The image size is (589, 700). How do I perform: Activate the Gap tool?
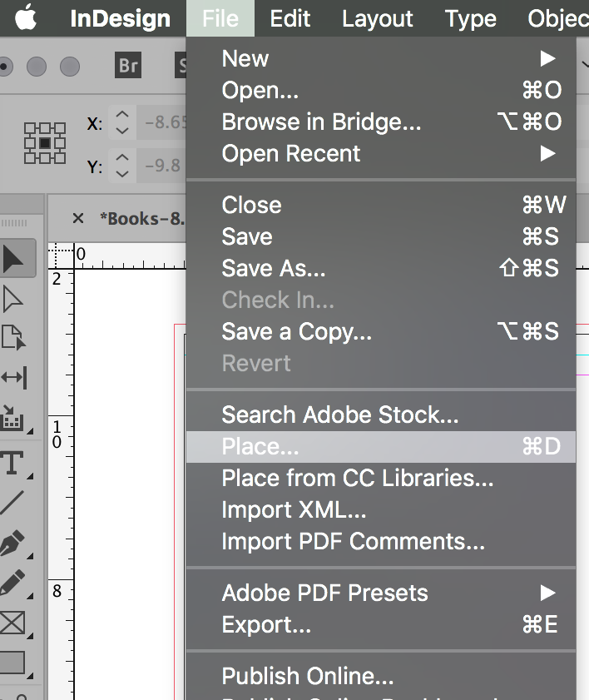coord(14,377)
